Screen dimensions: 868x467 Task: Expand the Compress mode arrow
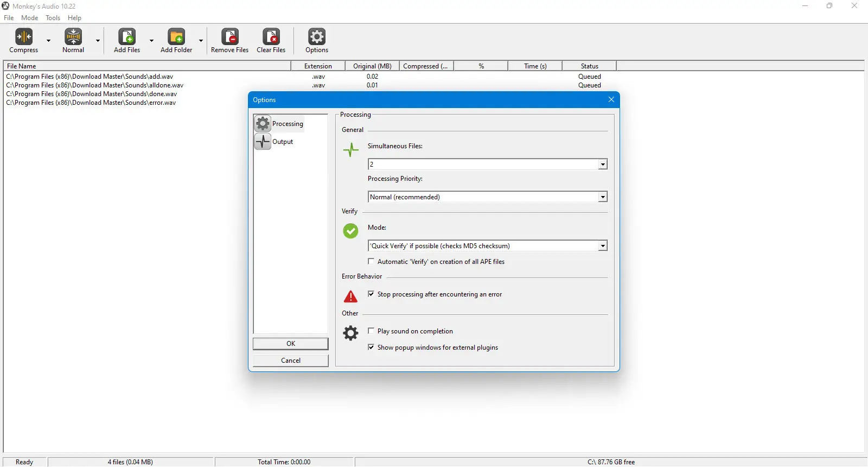[48, 41]
